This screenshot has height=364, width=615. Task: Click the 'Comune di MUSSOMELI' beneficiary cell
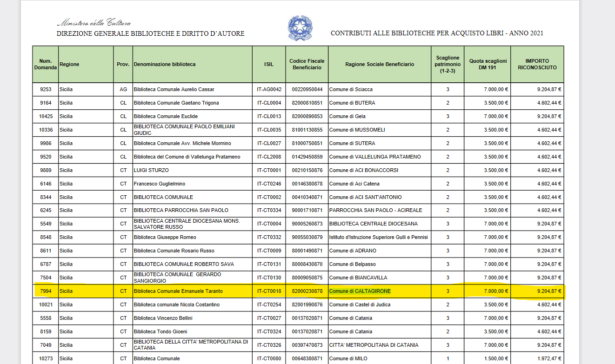coord(357,130)
